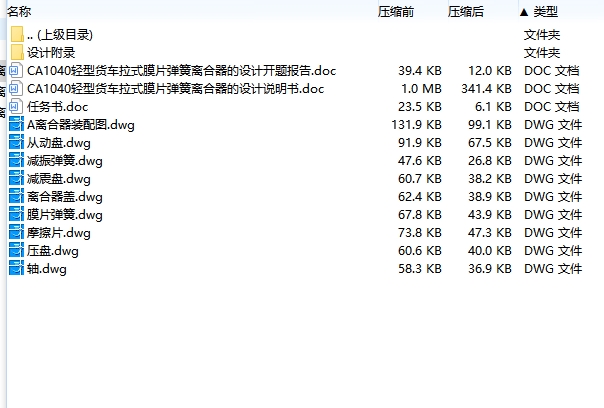
Task: Click the 43.9 KB compressed size value
Action: pos(490,215)
